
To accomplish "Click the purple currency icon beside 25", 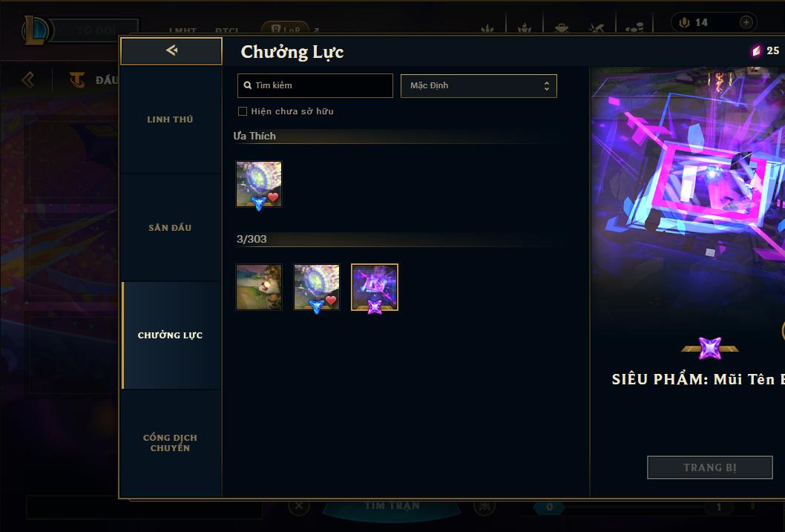I will coord(756,50).
